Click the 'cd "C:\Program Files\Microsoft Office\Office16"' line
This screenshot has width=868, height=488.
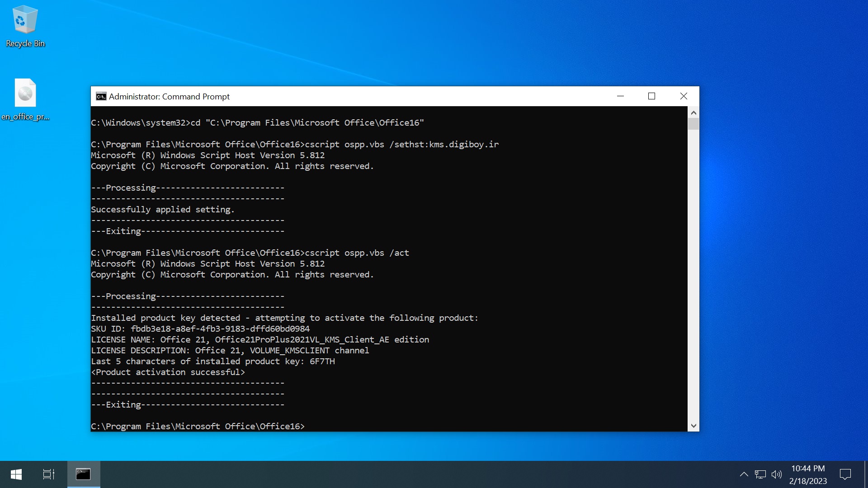258,123
